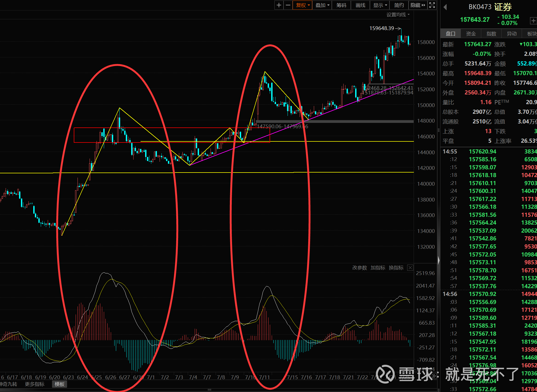Click 加指标 to add an indicator
Viewport: 537px width, 392px height.
tap(378, 268)
